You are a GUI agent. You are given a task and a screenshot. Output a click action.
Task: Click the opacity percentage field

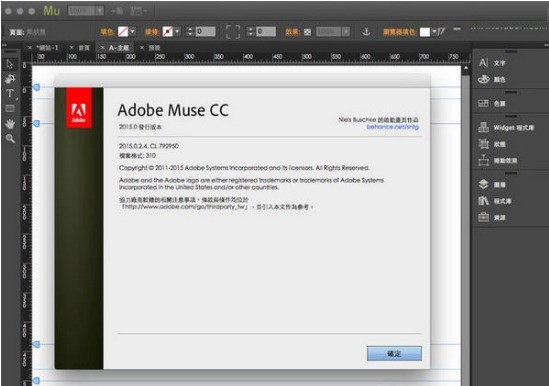[x=329, y=32]
